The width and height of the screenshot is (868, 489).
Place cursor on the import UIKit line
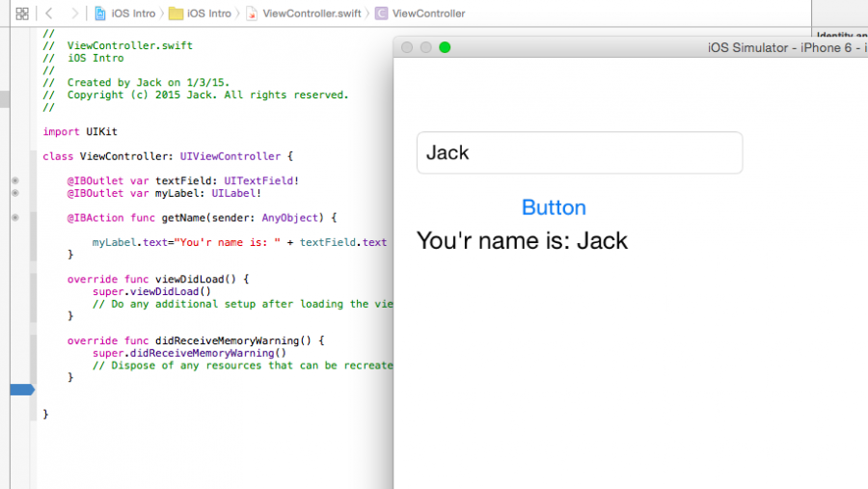(x=80, y=131)
